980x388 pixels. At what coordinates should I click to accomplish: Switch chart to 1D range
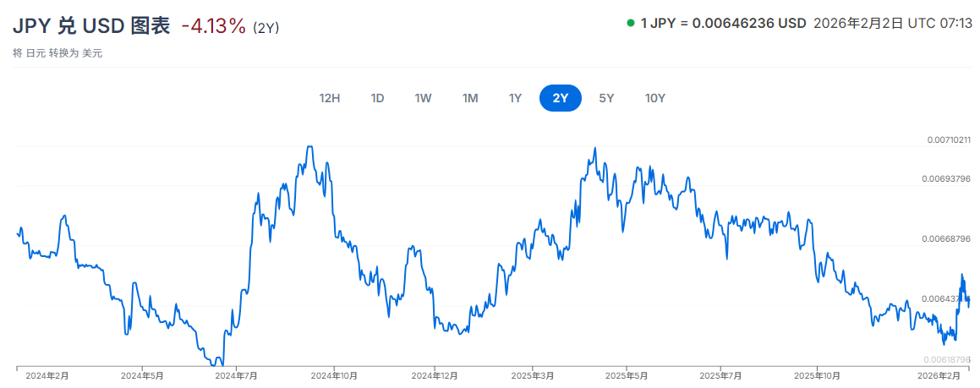[378, 98]
